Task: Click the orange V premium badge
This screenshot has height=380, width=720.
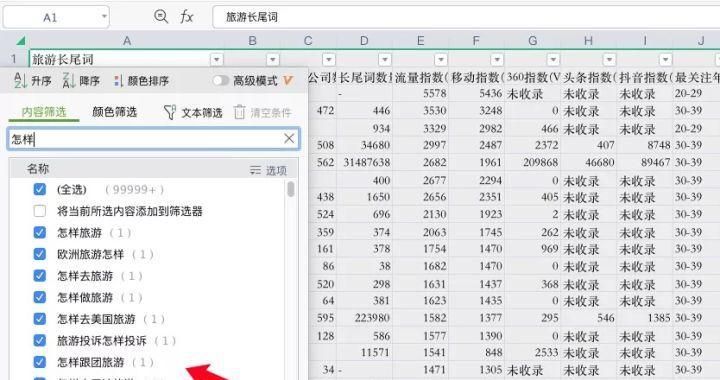Action: pos(287,81)
